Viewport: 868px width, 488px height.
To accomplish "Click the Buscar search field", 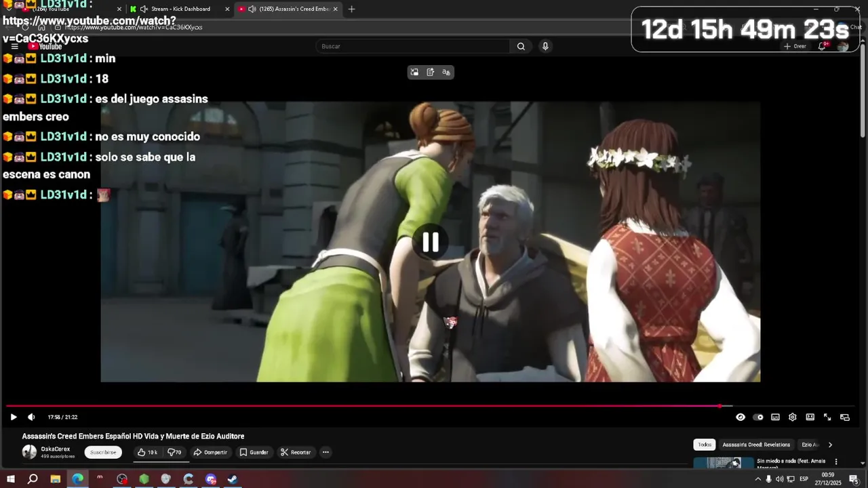I will coord(412,46).
